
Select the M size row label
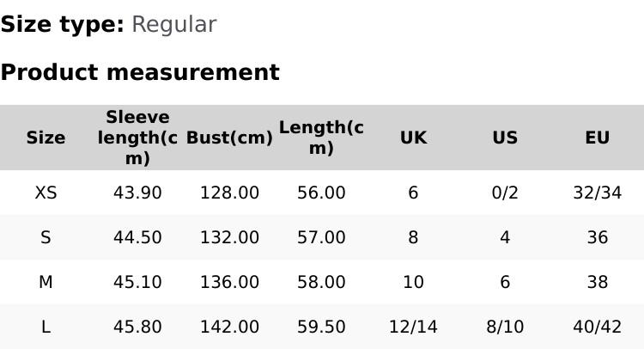(x=46, y=282)
